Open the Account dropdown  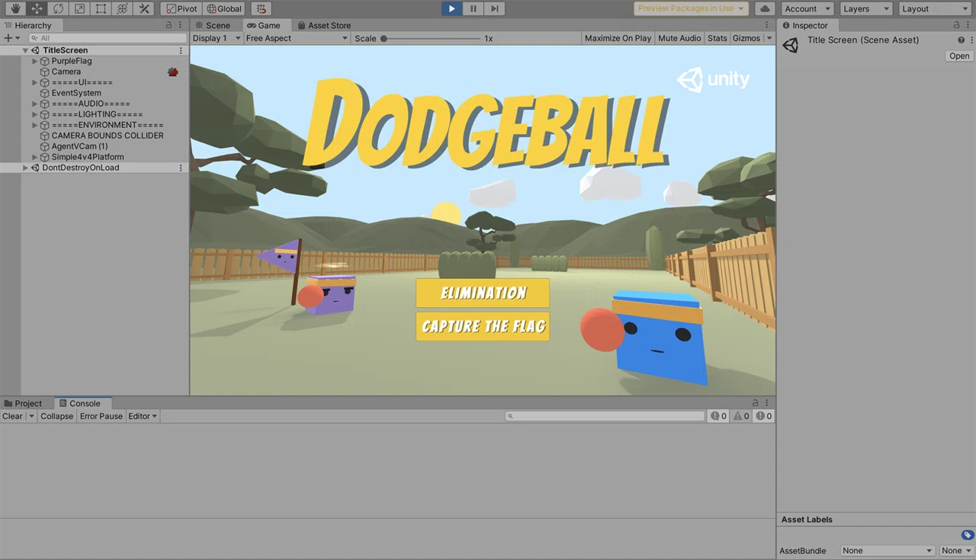(x=807, y=9)
